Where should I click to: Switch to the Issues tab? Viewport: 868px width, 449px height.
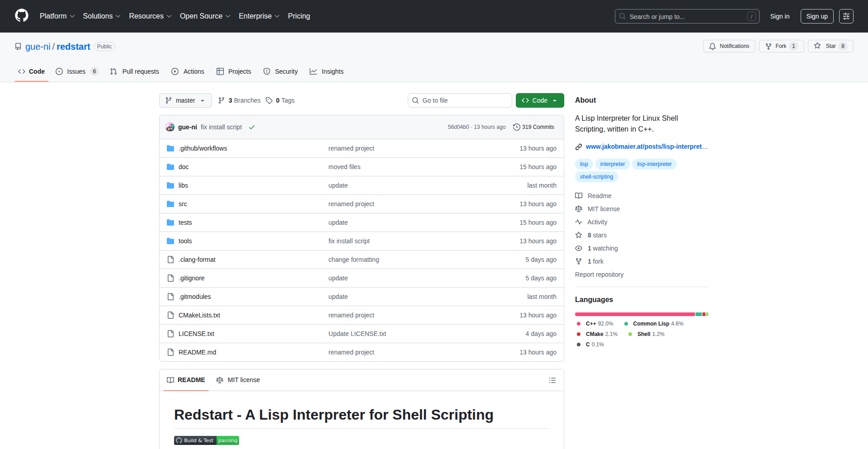point(76,71)
